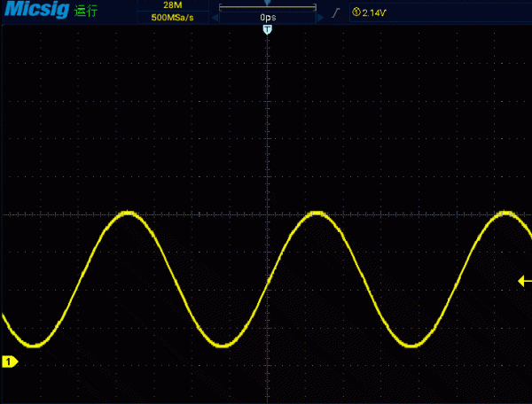Open the rising edge trigger icon
The height and width of the screenshot is (404, 532).
(x=335, y=13)
